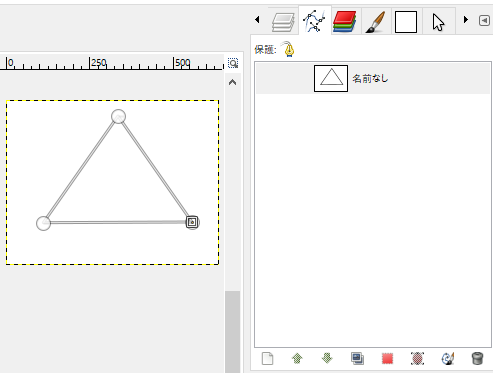Raise the path with up arrow
Image resolution: width=493 pixels, height=373 pixels.
tap(297, 359)
